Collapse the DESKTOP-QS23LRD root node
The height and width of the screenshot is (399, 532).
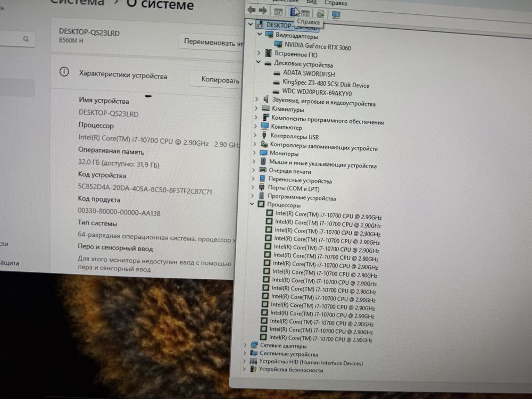251,24
